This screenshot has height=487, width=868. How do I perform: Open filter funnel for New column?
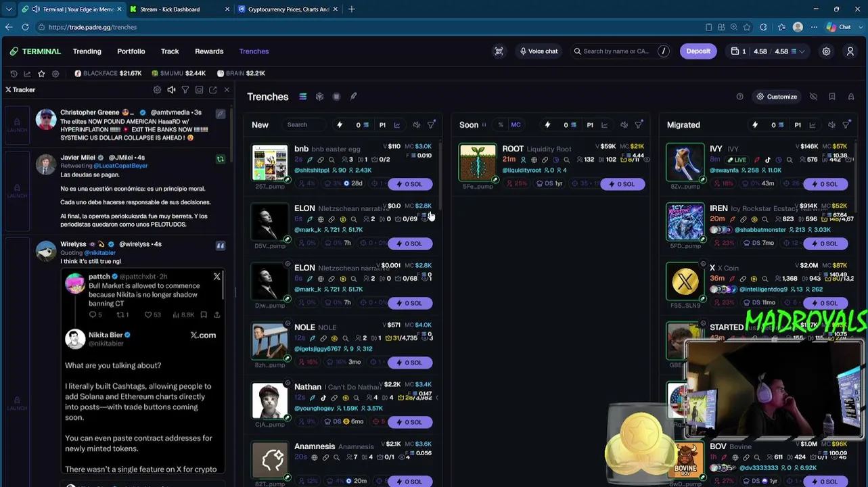coord(431,124)
